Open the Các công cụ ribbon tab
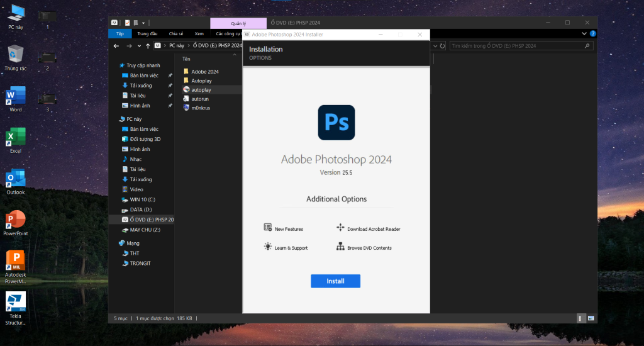This screenshot has width=644, height=346. click(x=228, y=34)
